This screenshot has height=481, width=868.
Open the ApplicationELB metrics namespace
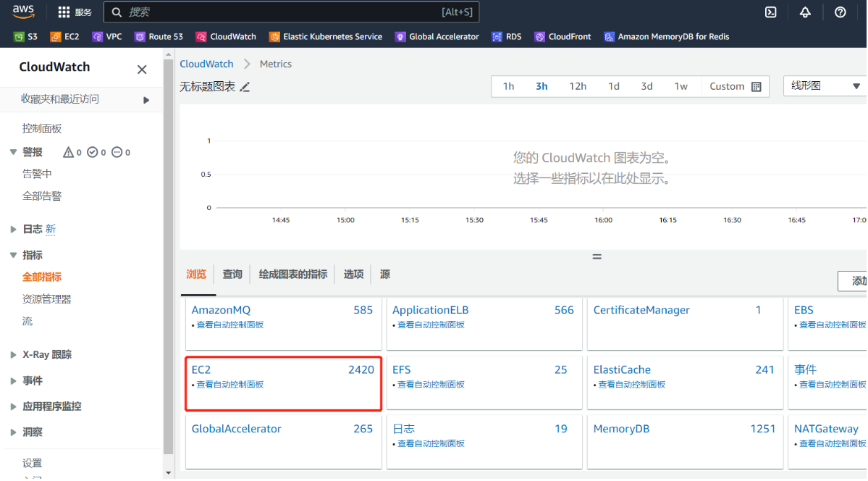(x=430, y=310)
